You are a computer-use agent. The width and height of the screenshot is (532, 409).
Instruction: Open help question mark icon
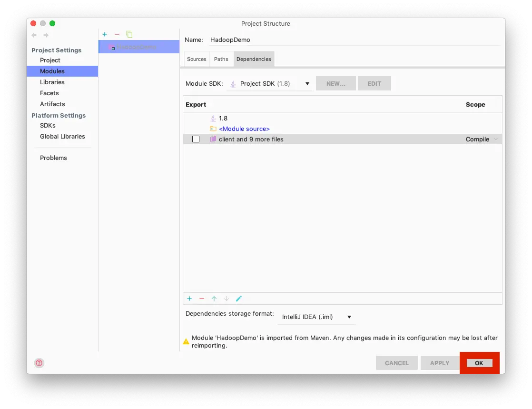tap(39, 363)
